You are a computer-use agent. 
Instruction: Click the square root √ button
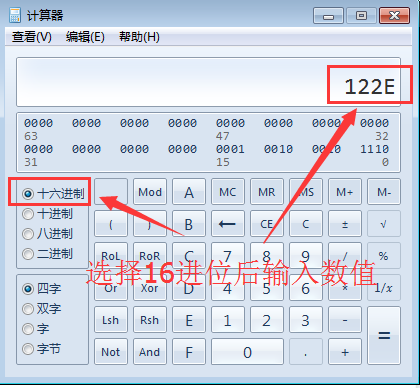tap(384, 224)
